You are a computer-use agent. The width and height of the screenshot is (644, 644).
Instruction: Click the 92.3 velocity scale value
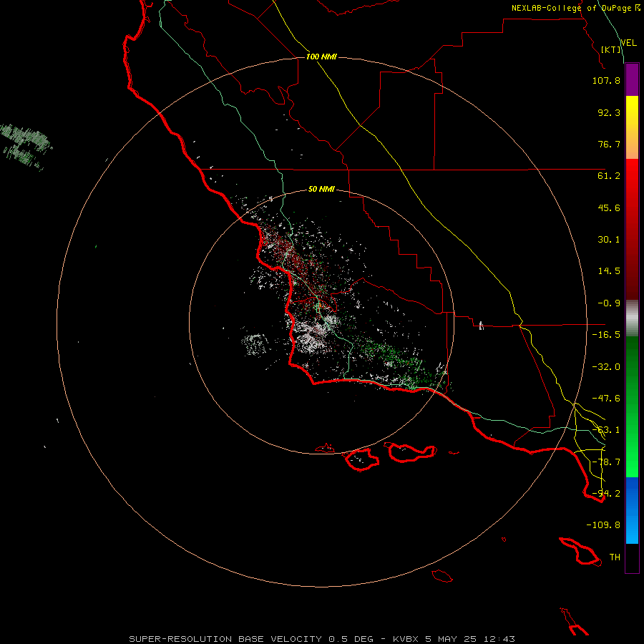click(x=609, y=112)
